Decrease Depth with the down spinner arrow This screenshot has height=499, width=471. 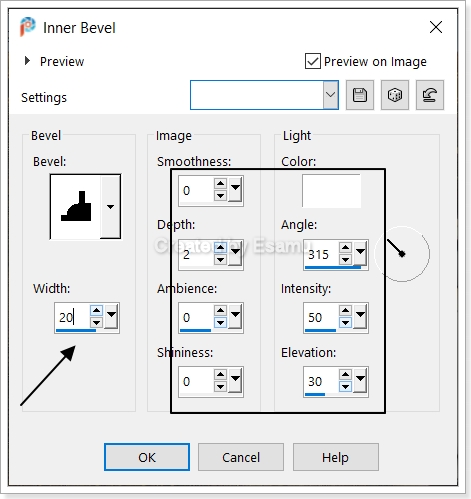[x=220, y=259]
